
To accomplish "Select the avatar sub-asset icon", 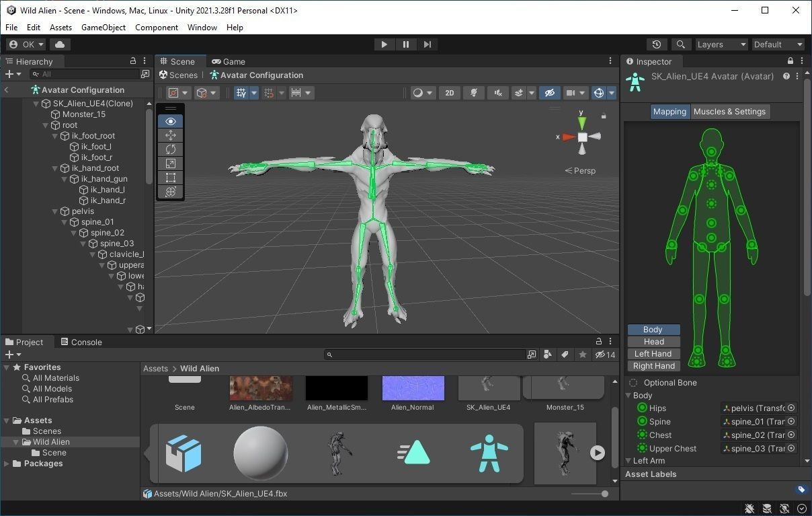I will (x=489, y=453).
